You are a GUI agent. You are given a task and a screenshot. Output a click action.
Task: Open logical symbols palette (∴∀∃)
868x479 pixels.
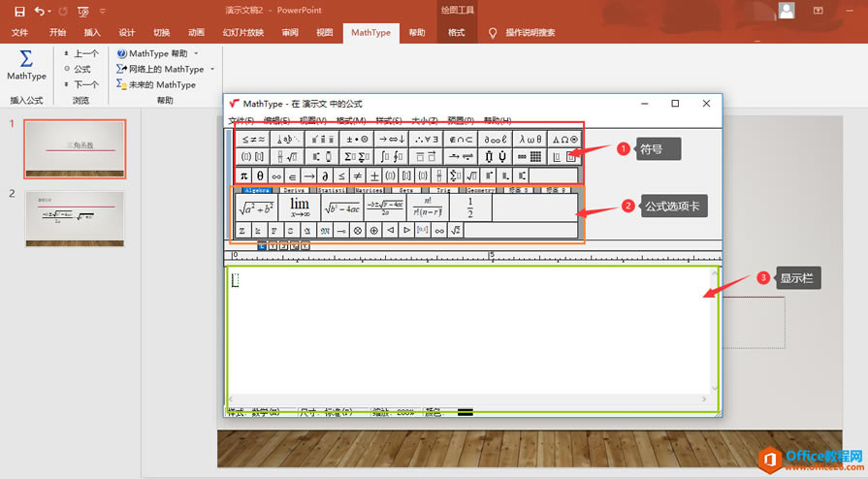(427, 139)
